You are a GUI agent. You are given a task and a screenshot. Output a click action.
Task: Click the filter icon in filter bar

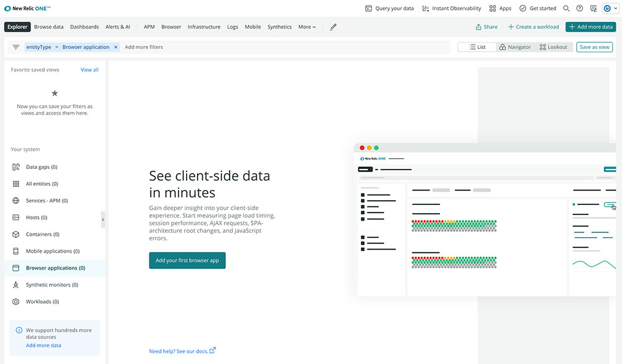pyautogui.click(x=16, y=47)
